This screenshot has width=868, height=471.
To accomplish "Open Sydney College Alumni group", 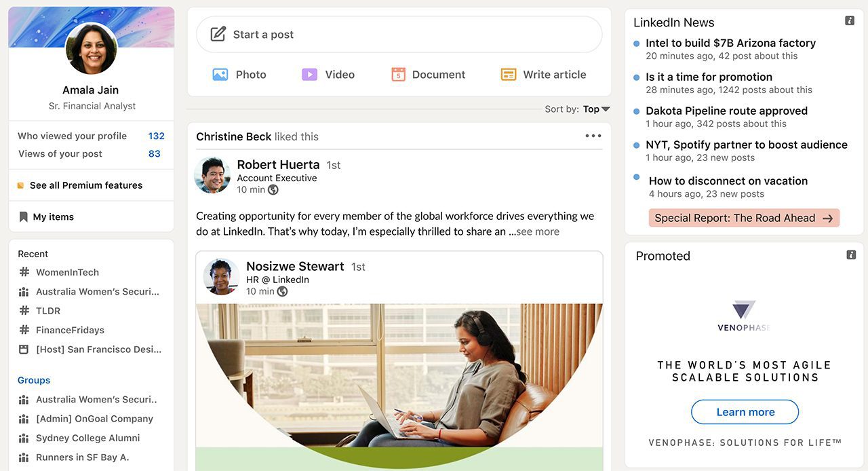I will click(87, 438).
